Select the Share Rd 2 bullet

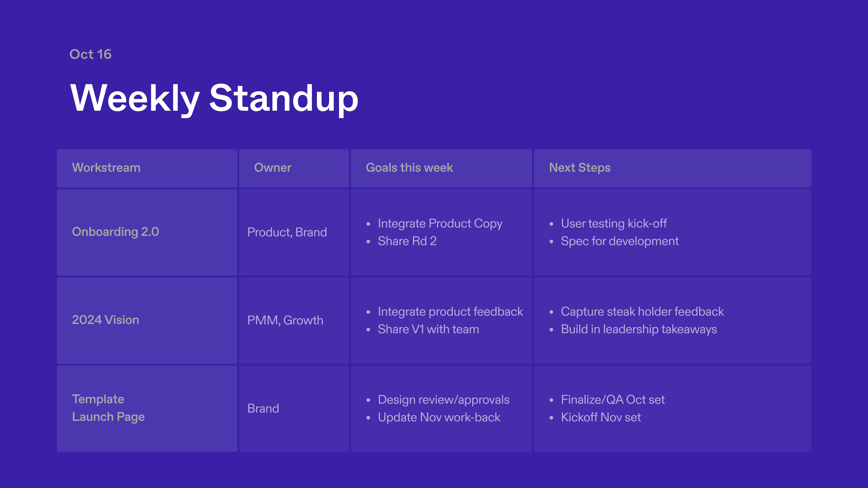click(x=407, y=241)
